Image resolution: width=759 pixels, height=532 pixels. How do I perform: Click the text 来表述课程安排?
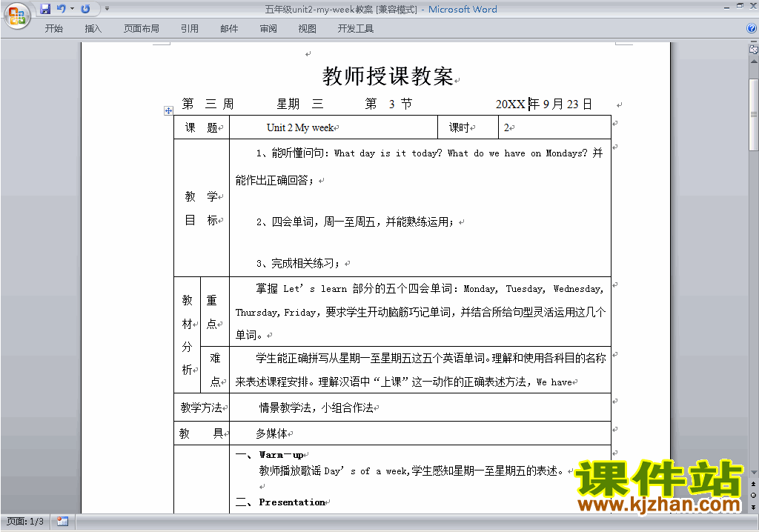[271, 382]
